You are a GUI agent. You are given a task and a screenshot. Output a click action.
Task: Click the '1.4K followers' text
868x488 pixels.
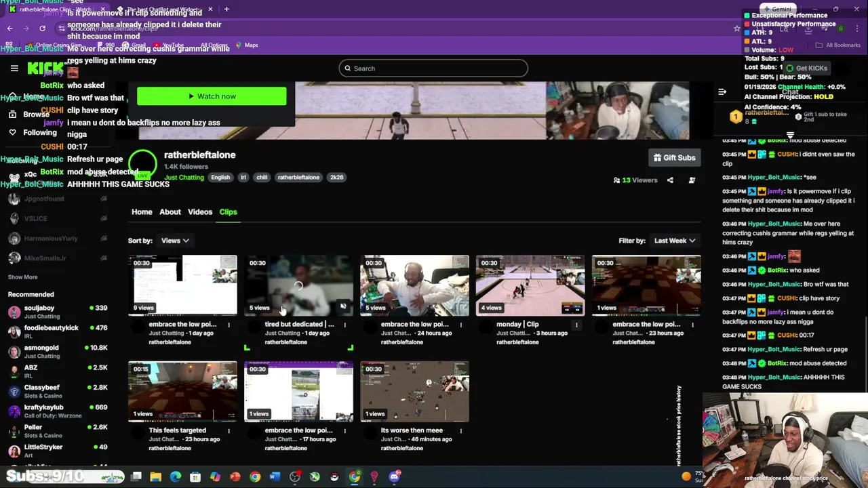click(186, 167)
